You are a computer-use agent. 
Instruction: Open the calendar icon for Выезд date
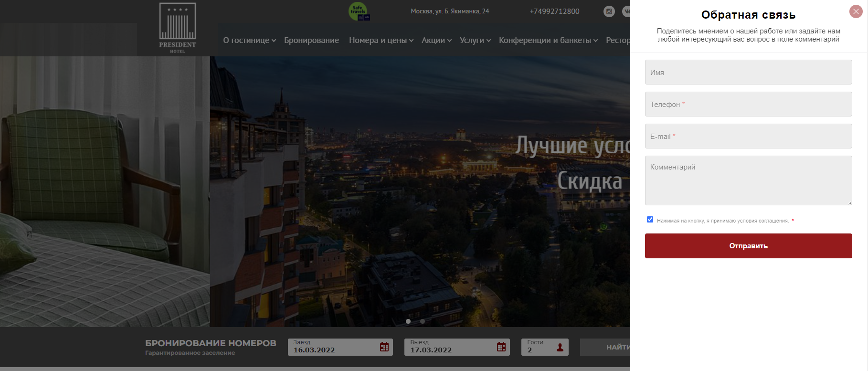point(501,347)
